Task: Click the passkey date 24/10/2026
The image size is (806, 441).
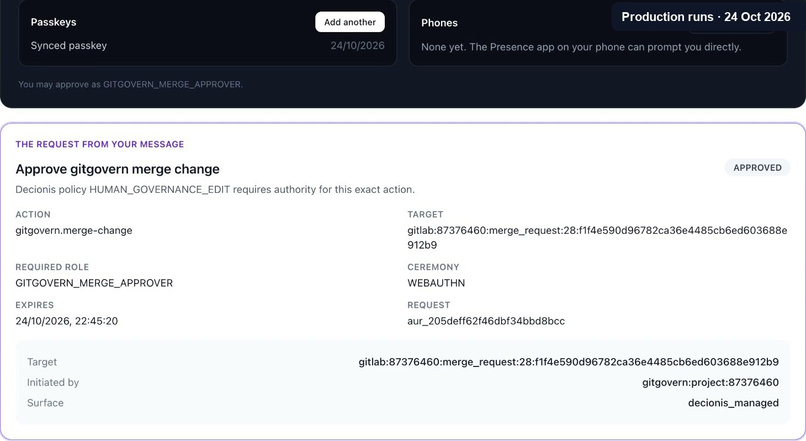Action: point(357,46)
